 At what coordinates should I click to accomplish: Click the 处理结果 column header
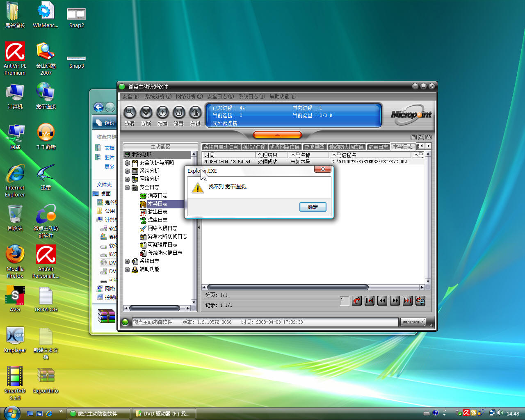[x=272, y=155]
